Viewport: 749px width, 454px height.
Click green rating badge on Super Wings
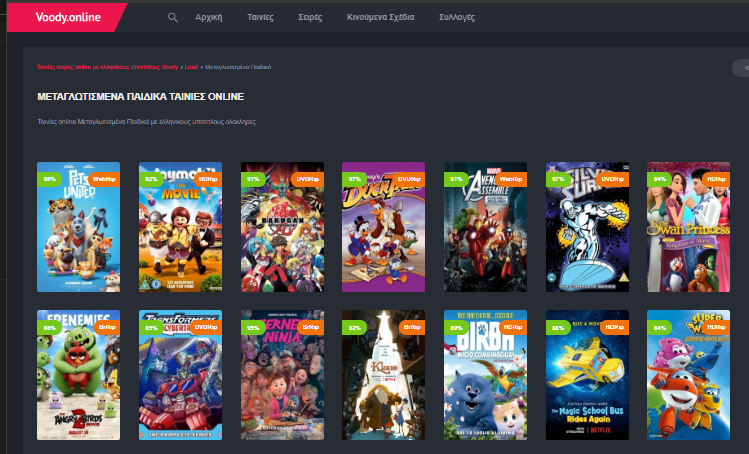(659, 327)
